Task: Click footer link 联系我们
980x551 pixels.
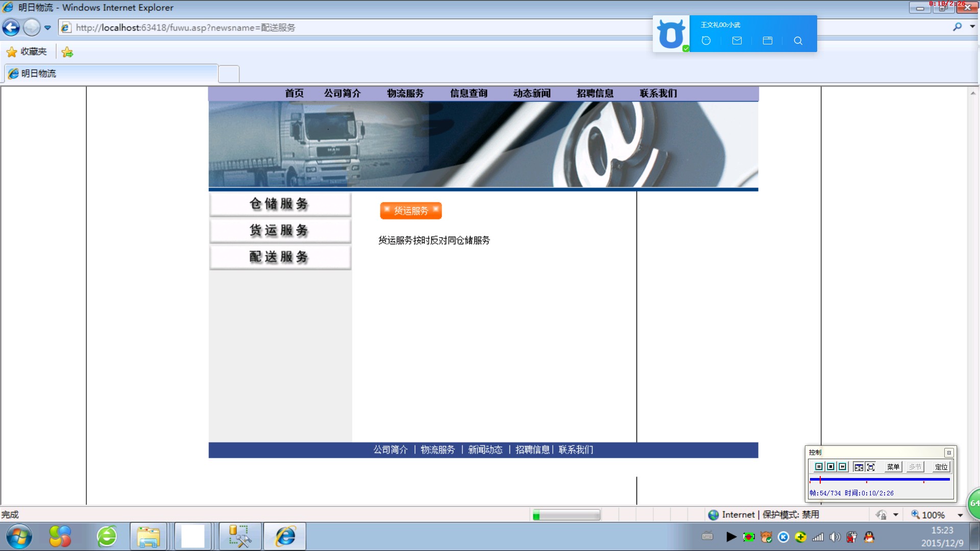Action: (x=576, y=450)
